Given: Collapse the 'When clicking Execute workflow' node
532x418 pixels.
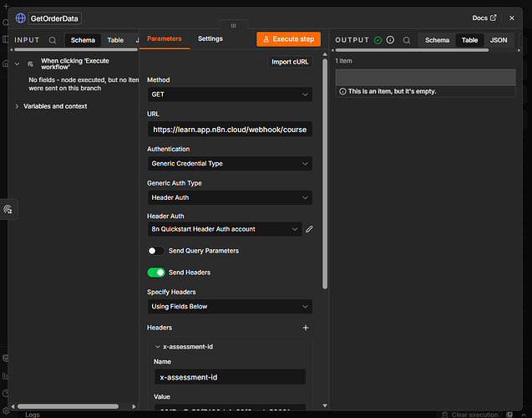Looking at the screenshot, I should coord(17,64).
